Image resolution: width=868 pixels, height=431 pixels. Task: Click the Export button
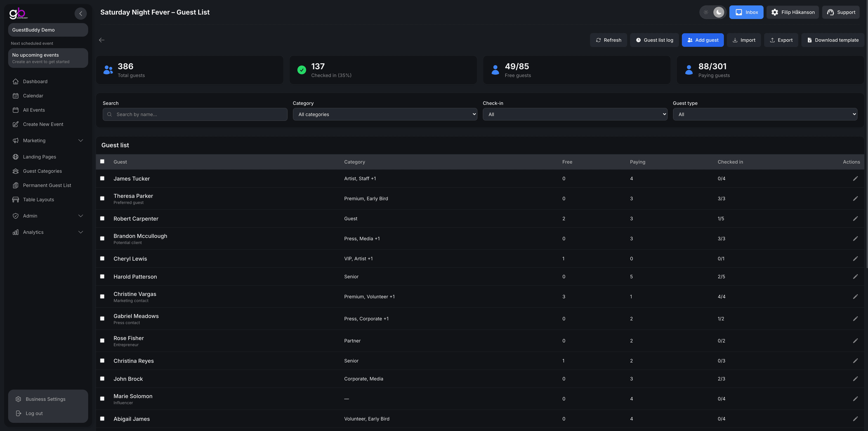coord(781,40)
